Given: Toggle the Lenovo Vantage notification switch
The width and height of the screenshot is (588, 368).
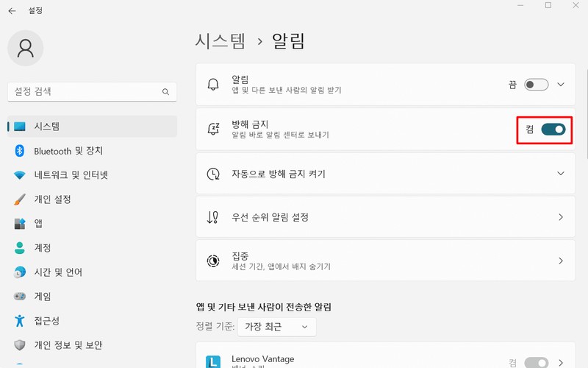Looking at the screenshot, I should point(537,363).
